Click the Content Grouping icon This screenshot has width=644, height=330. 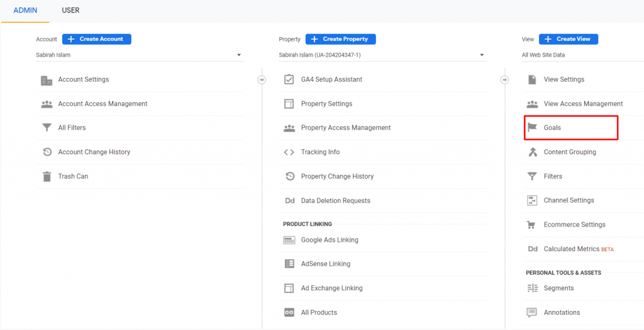click(x=532, y=152)
